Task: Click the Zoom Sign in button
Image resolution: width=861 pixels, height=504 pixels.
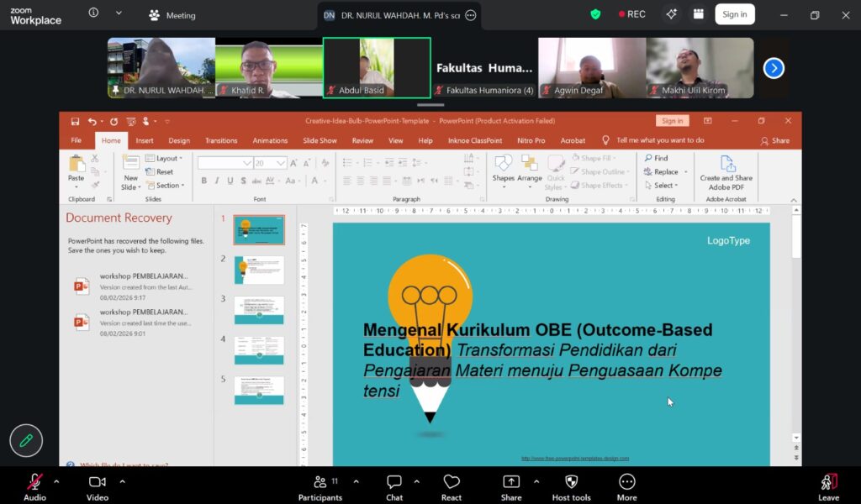Action: [734, 14]
